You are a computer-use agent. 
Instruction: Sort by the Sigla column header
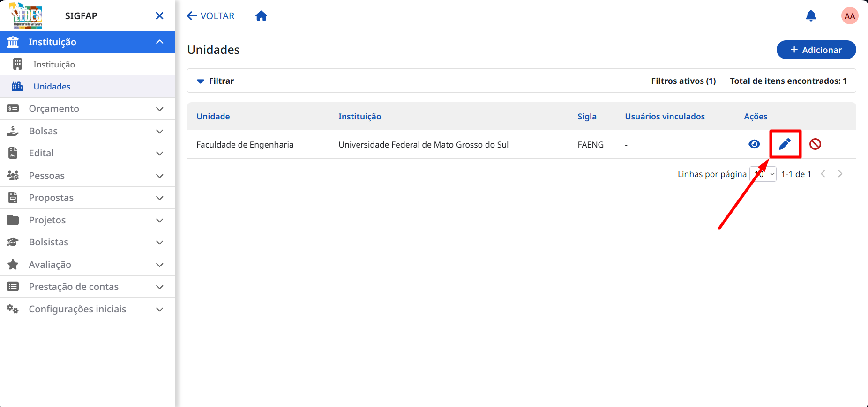[x=587, y=117]
